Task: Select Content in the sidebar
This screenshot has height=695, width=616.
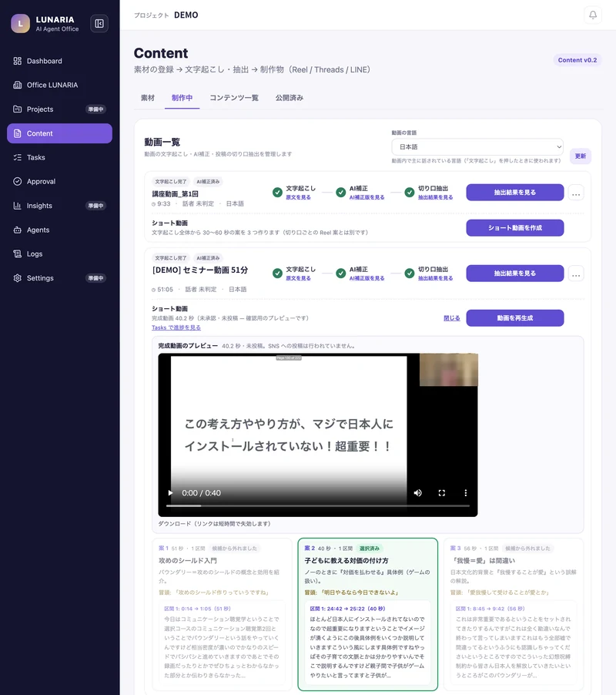Action: click(x=59, y=133)
